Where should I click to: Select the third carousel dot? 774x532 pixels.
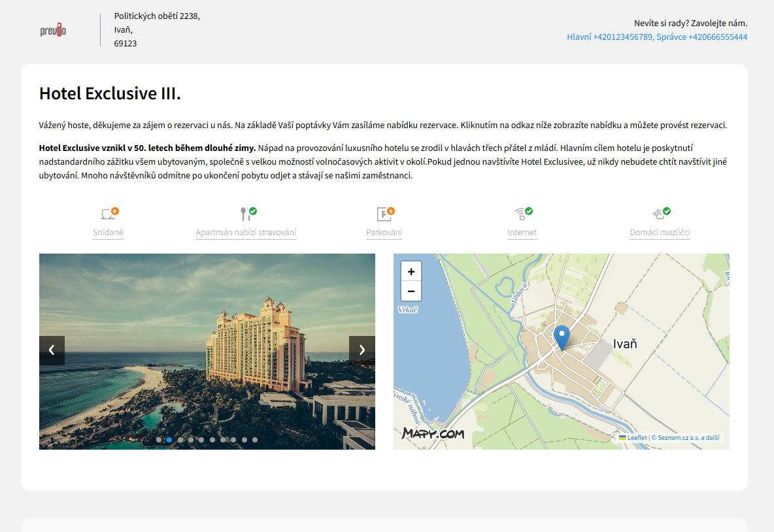point(180,440)
